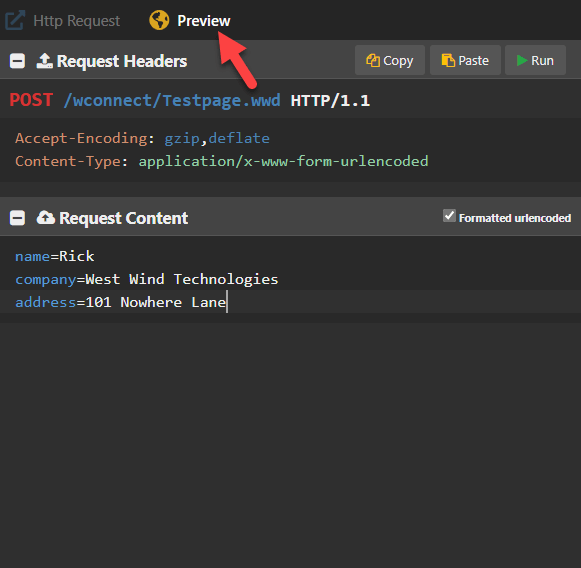This screenshot has height=568, width=581.
Task: Place cursor in address=101 Nowhere Lane line
Action: (x=290, y=302)
